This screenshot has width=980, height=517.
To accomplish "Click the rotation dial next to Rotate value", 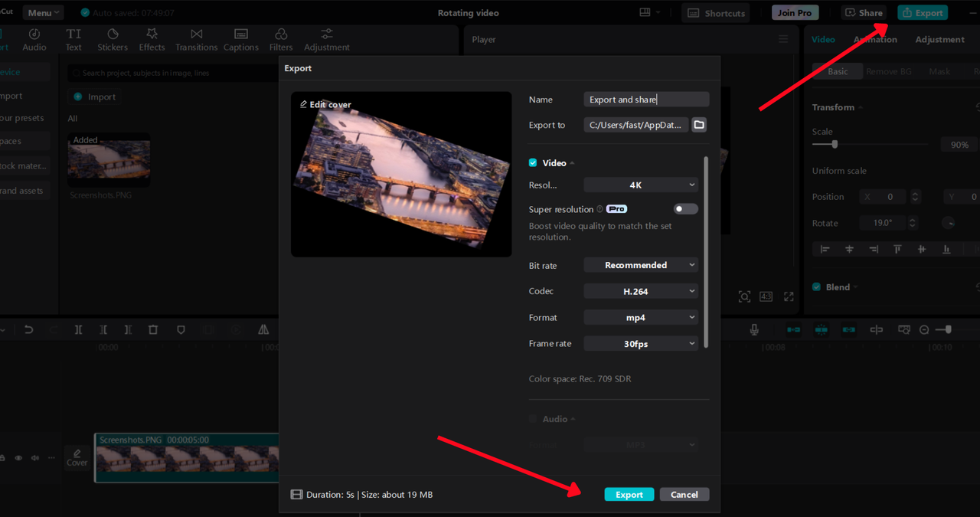I will [948, 223].
